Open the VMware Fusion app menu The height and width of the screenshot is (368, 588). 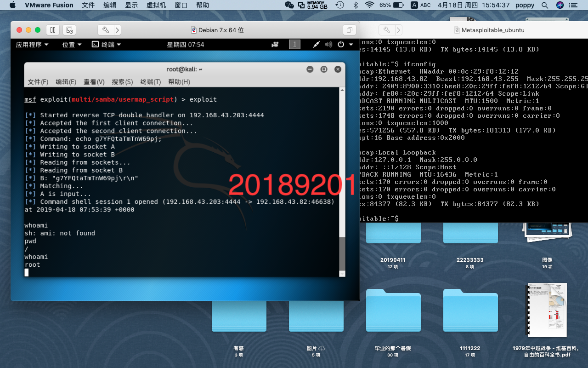pyautogui.click(x=49, y=5)
